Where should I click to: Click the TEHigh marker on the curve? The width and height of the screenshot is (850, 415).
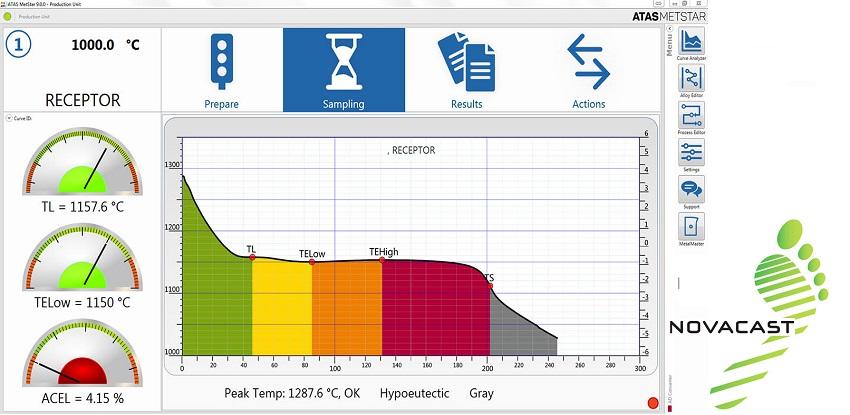point(382,260)
